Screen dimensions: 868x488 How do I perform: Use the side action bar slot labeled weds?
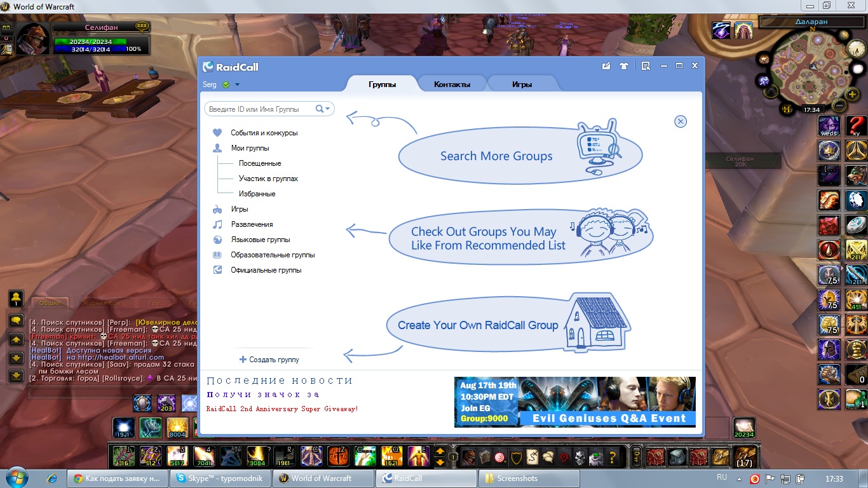coord(829,126)
